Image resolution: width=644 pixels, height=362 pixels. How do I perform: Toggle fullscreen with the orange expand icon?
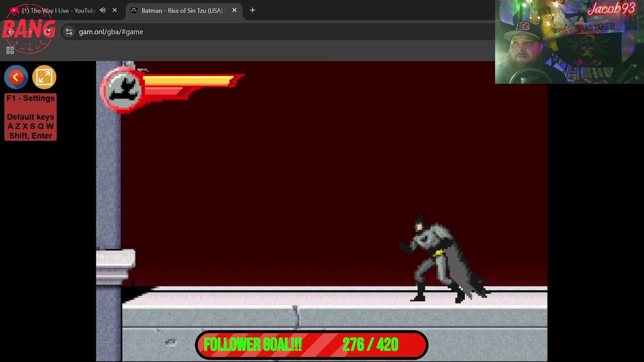[44, 77]
